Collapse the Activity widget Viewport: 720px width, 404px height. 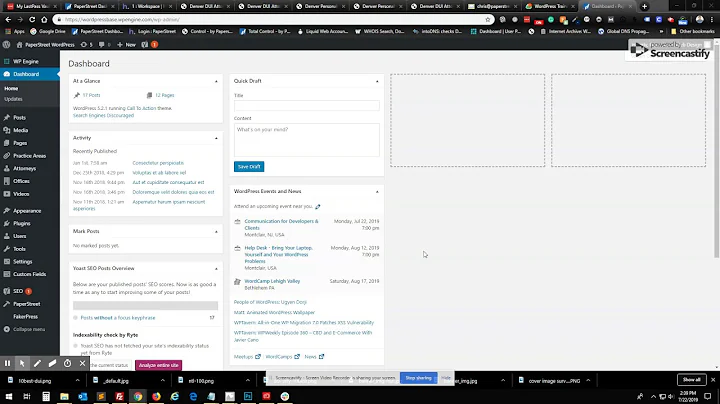[216, 138]
